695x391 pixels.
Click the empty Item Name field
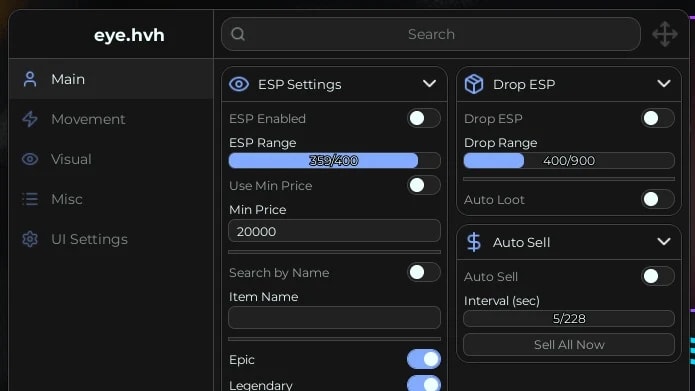tap(334, 317)
